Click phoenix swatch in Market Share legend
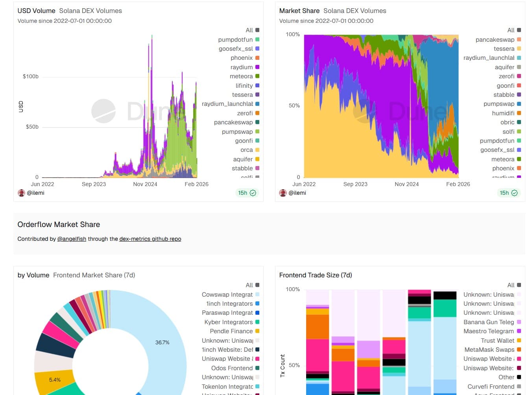The width and height of the screenshot is (532, 395). 519,168
